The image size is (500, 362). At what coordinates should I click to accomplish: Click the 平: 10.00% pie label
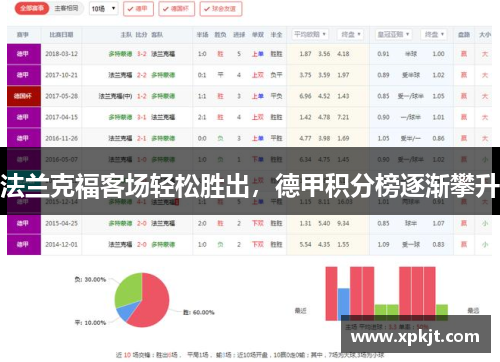click(90, 323)
